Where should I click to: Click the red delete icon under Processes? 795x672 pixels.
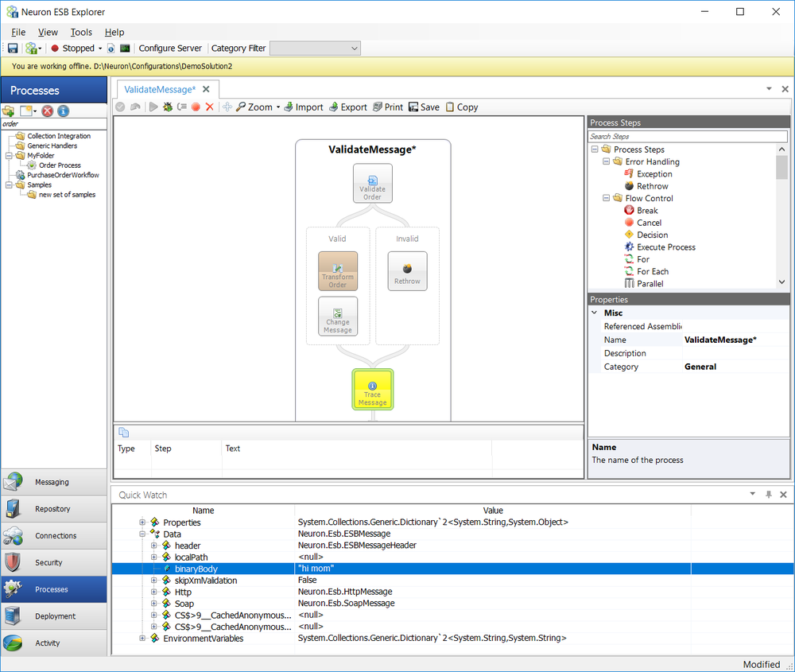[x=47, y=111]
